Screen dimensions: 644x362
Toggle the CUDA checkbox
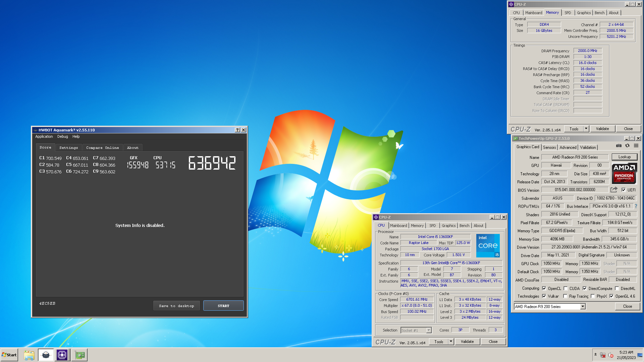pyautogui.click(x=566, y=288)
